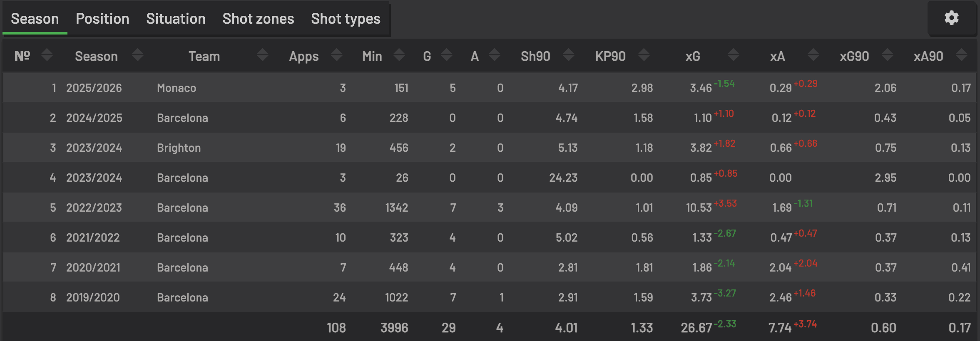980x341 pixels.
Task: Open the Situation tab
Action: [x=176, y=19]
